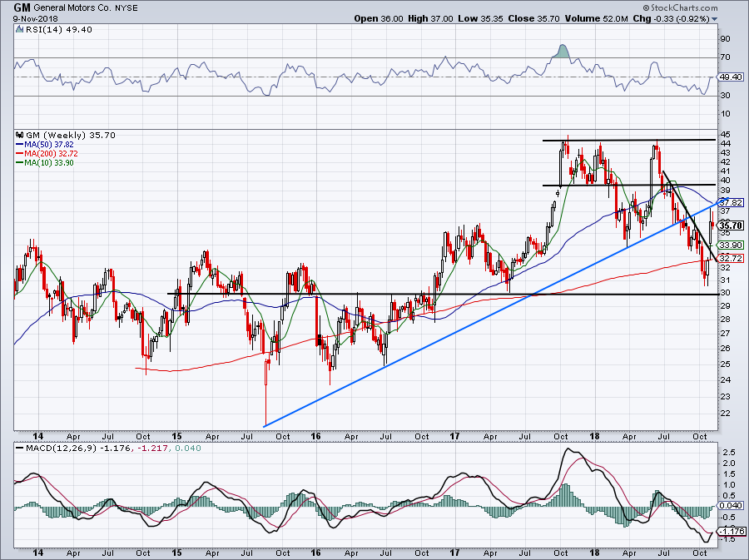Click the Chg -0.33 (-0.92%) value

672,18
